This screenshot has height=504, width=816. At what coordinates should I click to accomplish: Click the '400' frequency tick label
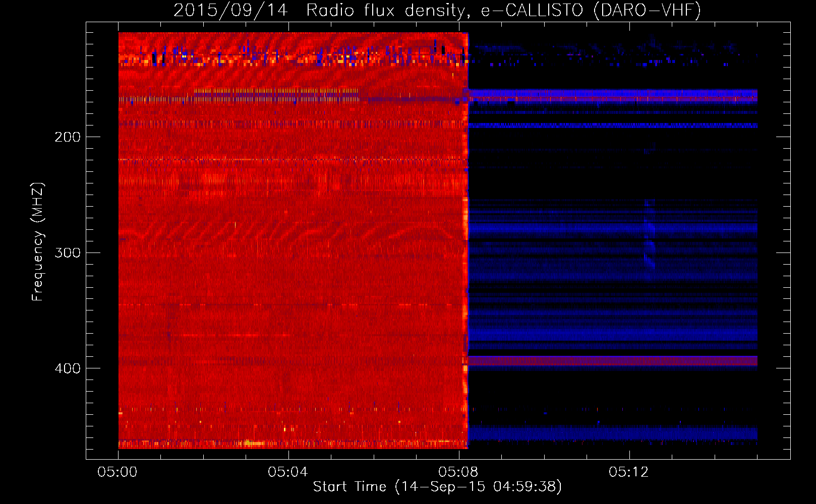[68, 368]
